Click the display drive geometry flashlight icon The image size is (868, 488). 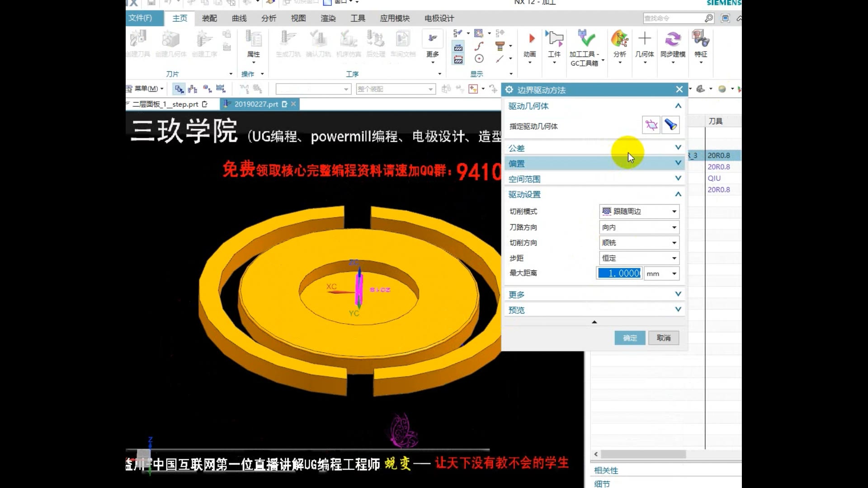(670, 125)
